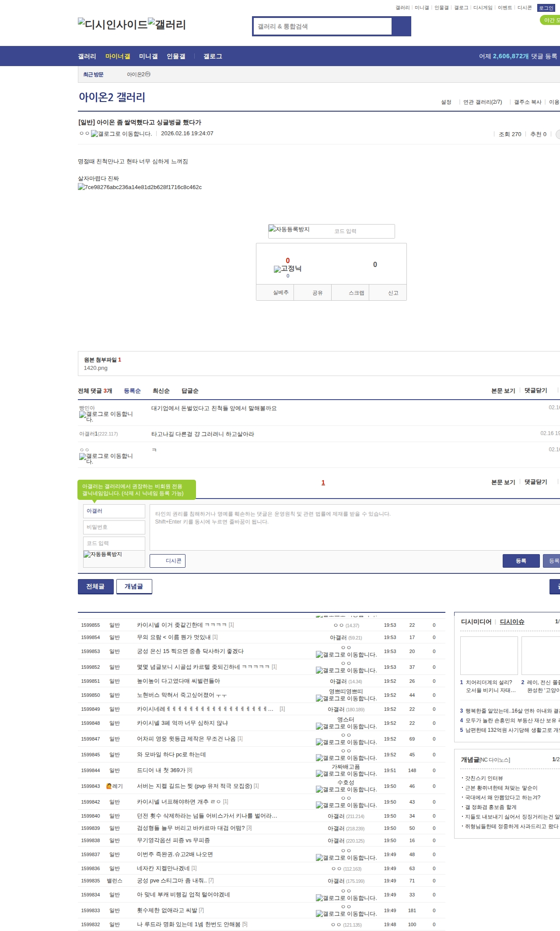The width and height of the screenshot is (560, 931).
Task: Toggle 본문 보기 above the comments
Action: pyautogui.click(x=503, y=390)
